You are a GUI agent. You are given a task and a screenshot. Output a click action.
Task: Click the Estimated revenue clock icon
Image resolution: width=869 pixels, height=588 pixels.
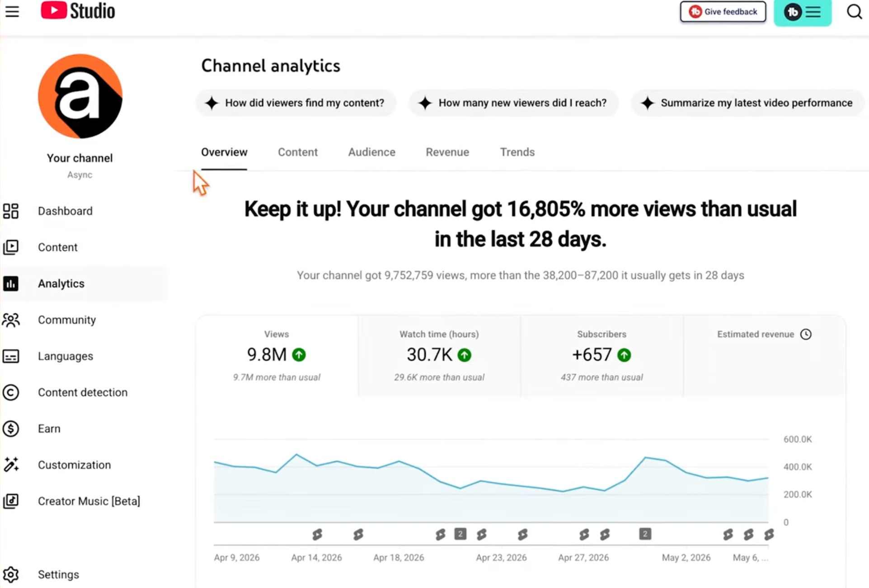coord(806,334)
